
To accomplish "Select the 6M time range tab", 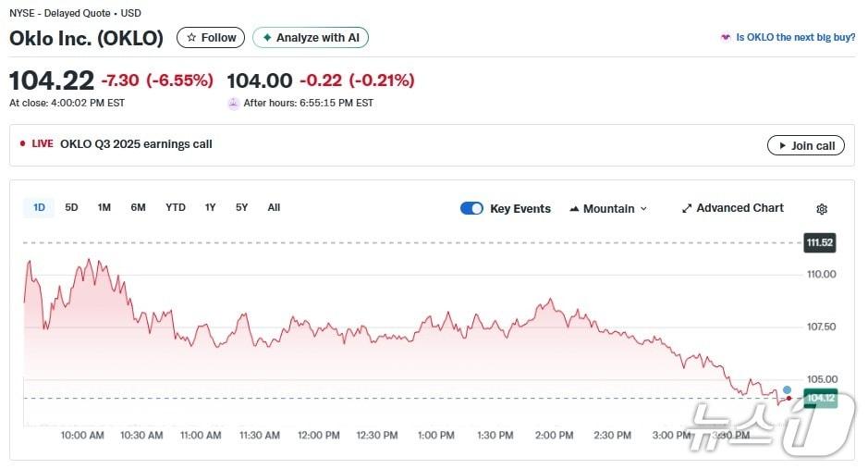I will (138, 207).
